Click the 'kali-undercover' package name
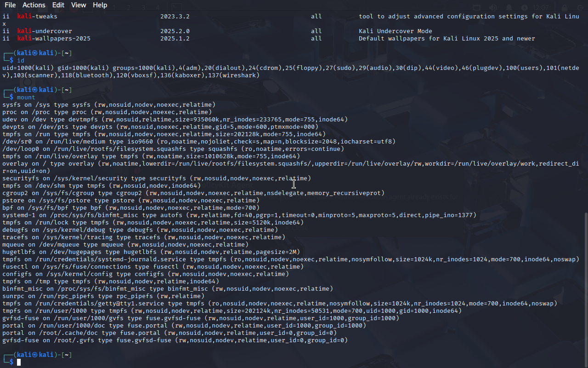The height and width of the screenshot is (368, 588). tap(45, 31)
